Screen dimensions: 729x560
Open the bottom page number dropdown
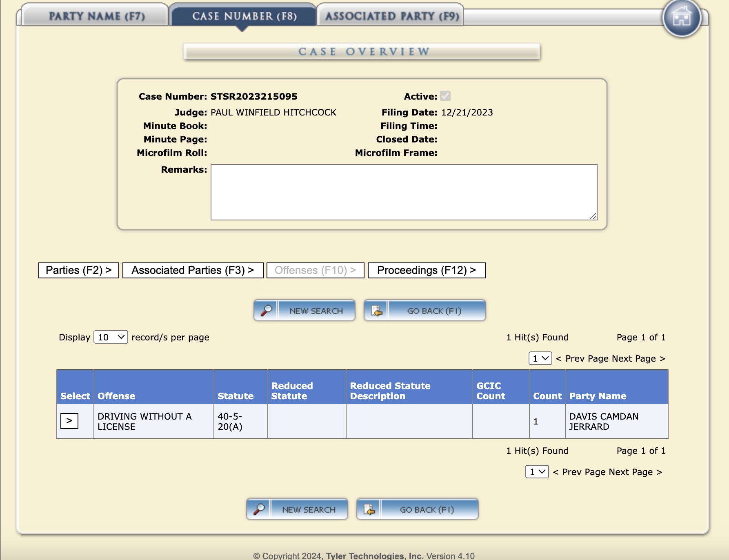537,472
